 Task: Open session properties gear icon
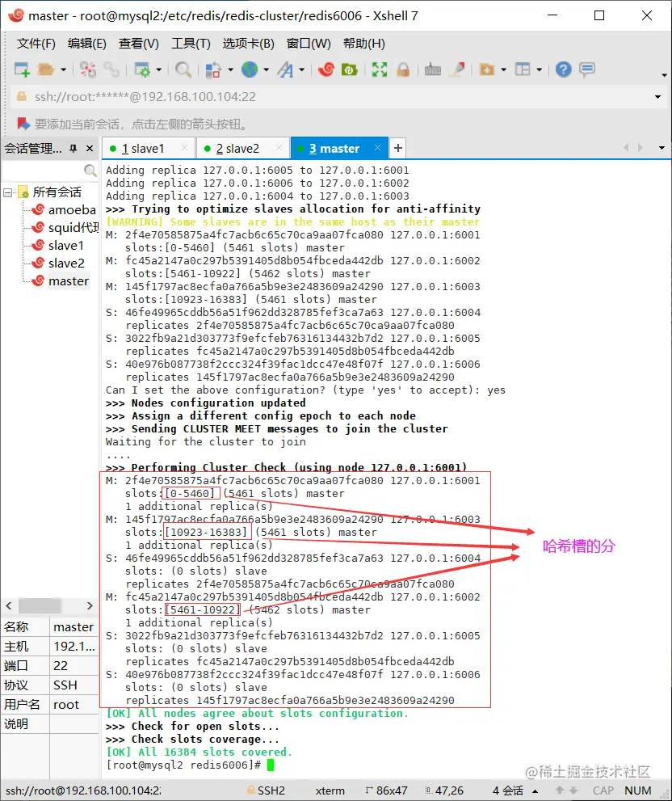[x=142, y=70]
